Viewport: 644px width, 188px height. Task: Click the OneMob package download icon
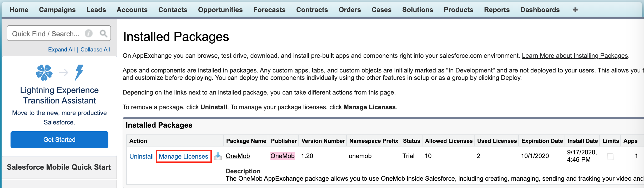click(218, 156)
